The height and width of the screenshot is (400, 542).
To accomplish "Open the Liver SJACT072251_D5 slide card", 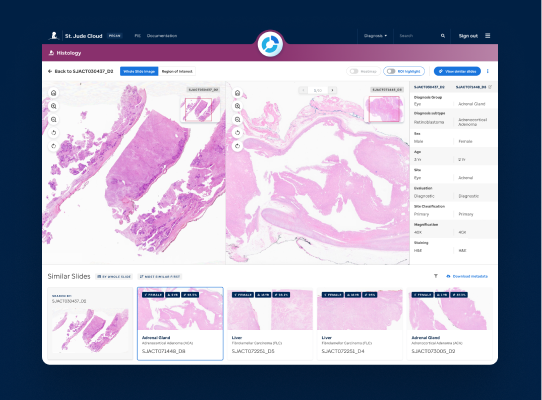I will (x=270, y=324).
